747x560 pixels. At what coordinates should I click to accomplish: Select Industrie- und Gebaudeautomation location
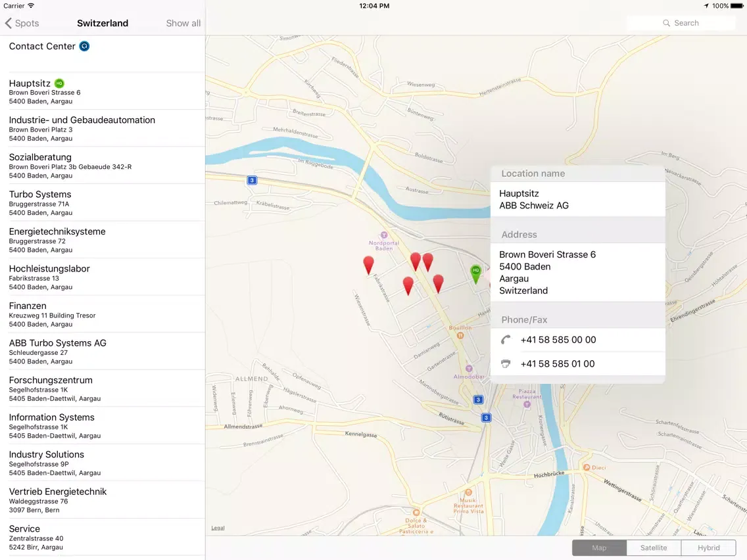pyautogui.click(x=103, y=129)
